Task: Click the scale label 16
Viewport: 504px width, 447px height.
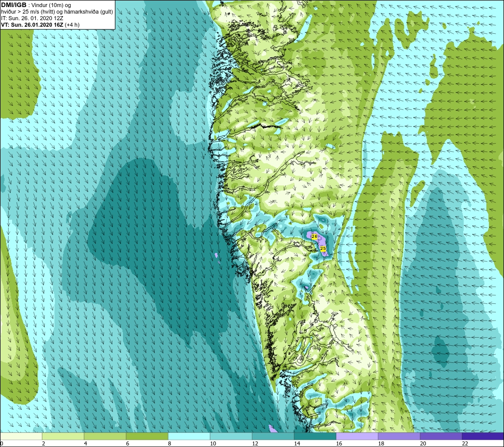Action: pos(339,443)
